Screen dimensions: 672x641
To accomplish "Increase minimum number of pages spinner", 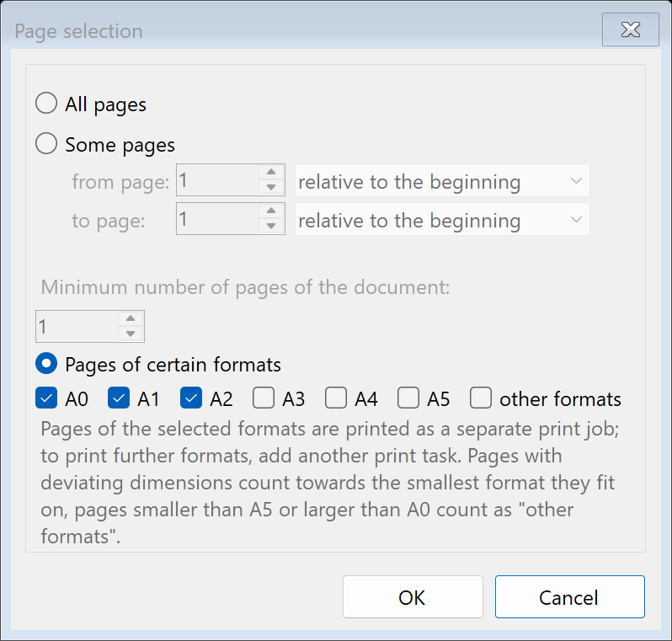I will (131, 319).
